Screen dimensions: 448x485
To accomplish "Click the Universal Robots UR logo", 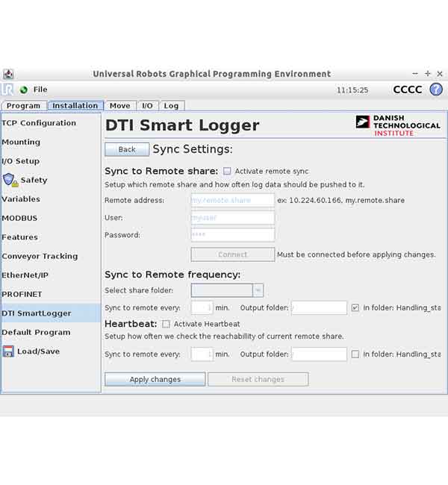I will 7,90.
